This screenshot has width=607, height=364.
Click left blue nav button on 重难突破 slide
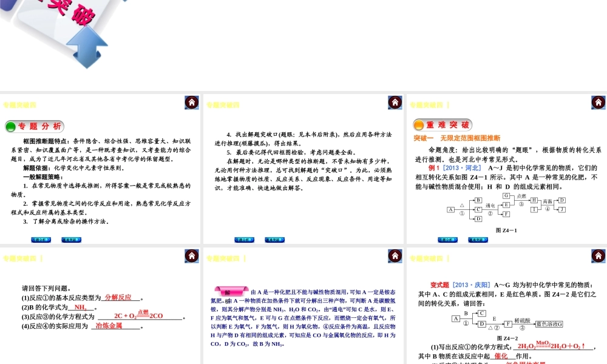[447, 240]
